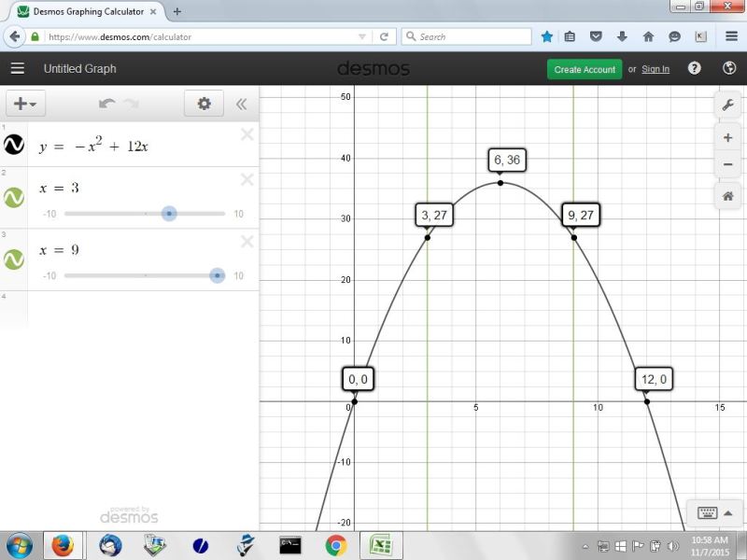
Task: Open the Firefox hamburger menu
Action: click(x=732, y=36)
